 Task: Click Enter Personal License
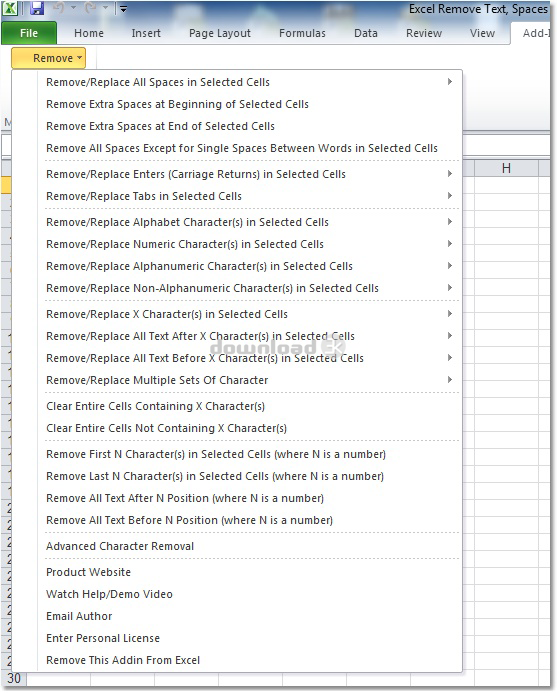point(103,638)
